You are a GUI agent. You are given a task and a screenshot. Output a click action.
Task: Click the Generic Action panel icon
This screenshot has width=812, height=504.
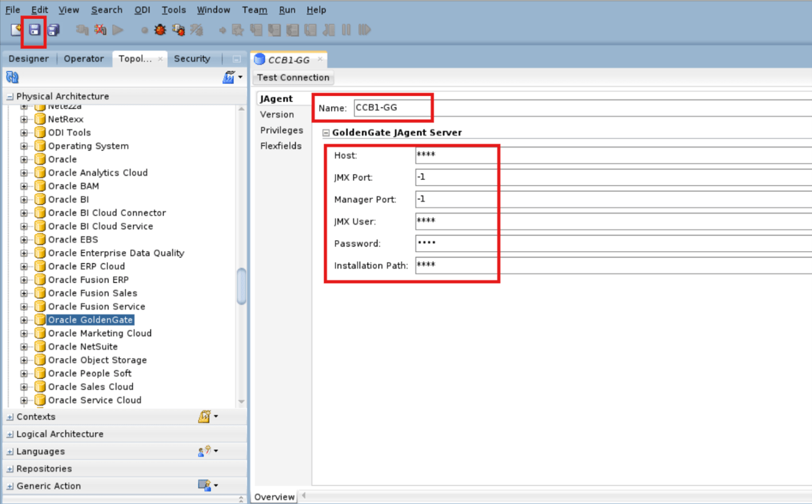click(205, 485)
